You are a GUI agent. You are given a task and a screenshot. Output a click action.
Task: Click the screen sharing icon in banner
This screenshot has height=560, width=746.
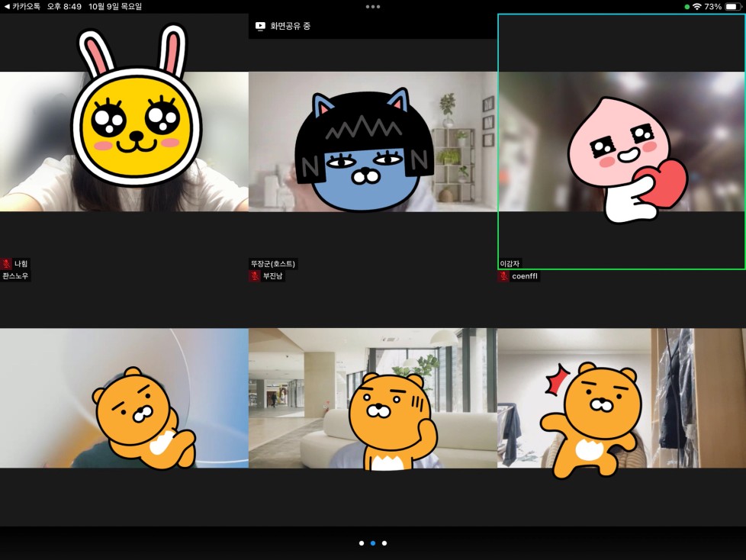pyautogui.click(x=260, y=26)
